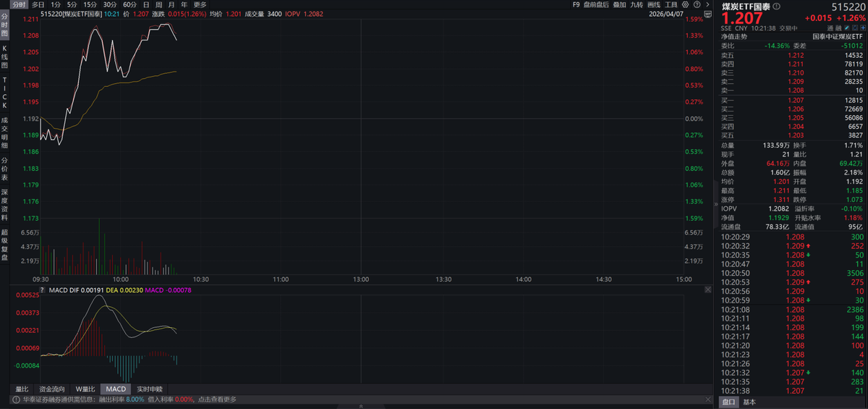Expand the 更多 time period options
Image resolution: width=868 pixels, height=409 pixels.
tap(200, 4)
